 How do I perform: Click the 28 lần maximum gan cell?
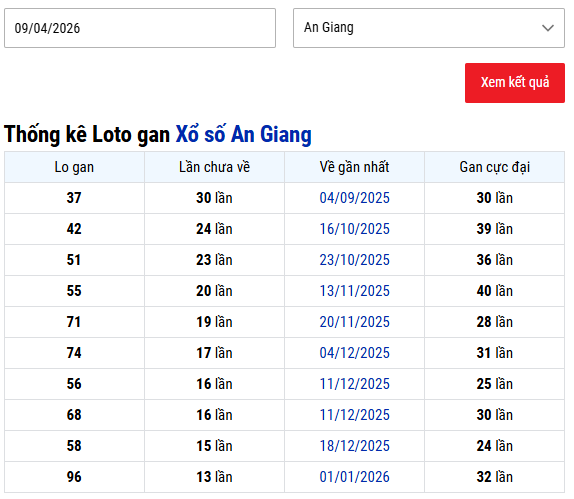tap(495, 322)
